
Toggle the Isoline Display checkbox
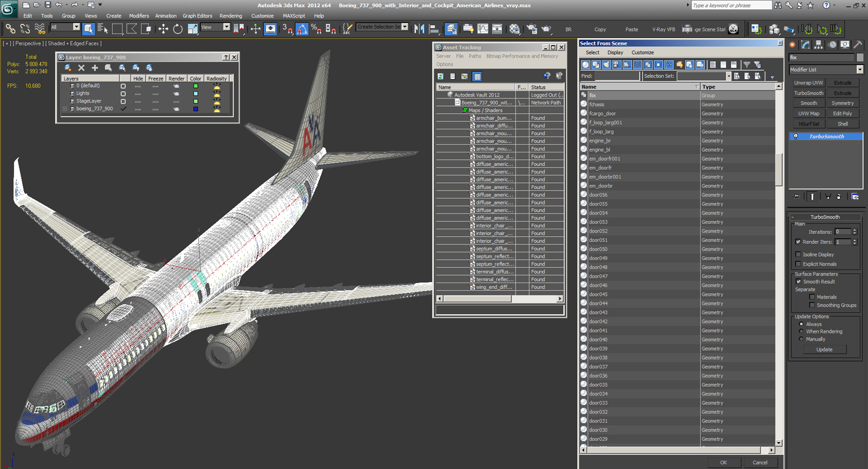[x=798, y=254]
